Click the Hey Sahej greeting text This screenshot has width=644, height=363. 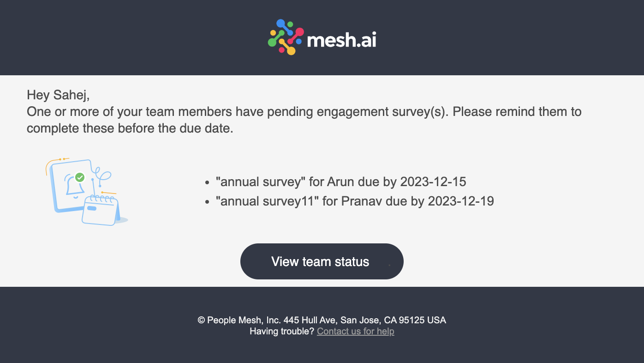[x=59, y=95]
